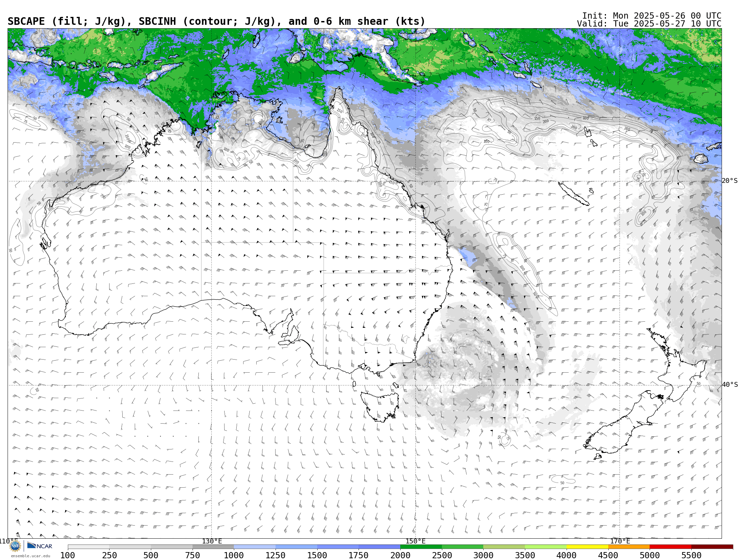Pick the dark green 2000–2500 colorbar segment
Viewport: 744px width, 560px height.
point(421,547)
